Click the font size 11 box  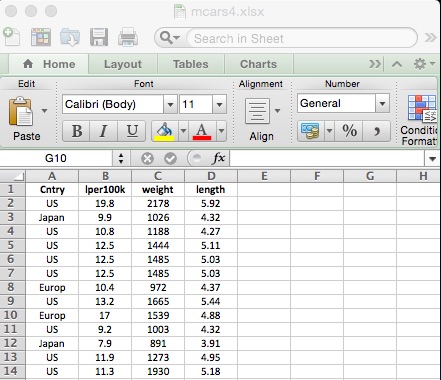click(x=196, y=104)
